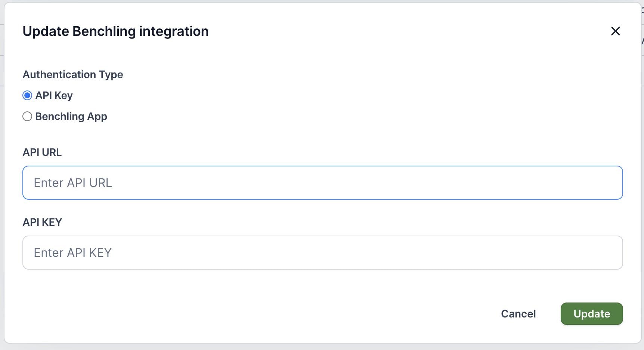The height and width of the screenshot is (350, 644).
Task: Click the Update Benchling integration heading
Action: click(x=115, y=31)
